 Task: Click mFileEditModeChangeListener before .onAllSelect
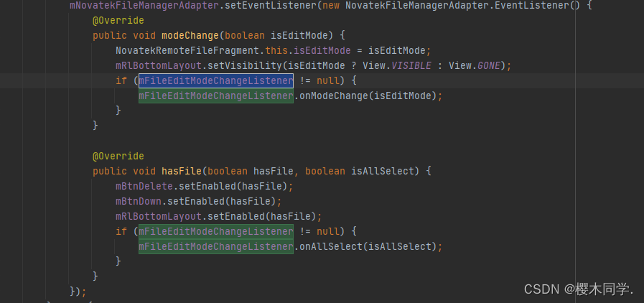coord(216,247)
